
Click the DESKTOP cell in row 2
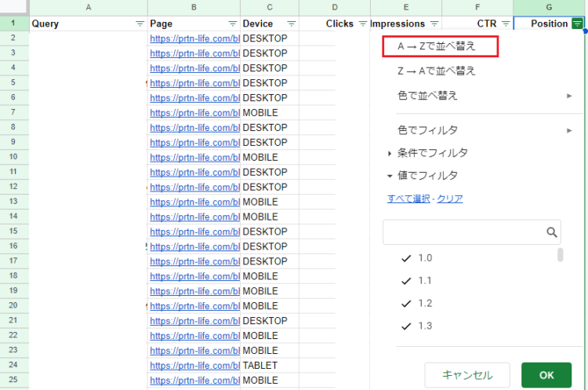pyautogui.click(x=270, y=38)
